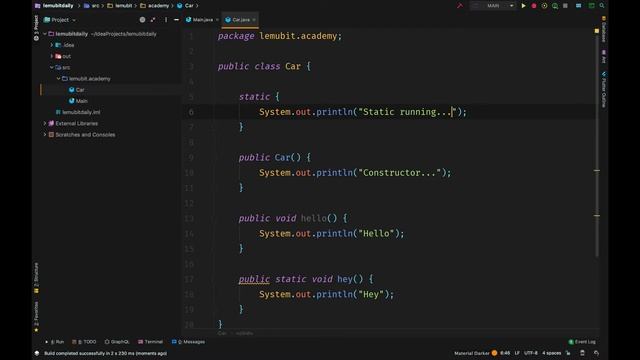Click the Build hammer icon
The width and height of the screenshot is (640, 360).
click(460, 6)
